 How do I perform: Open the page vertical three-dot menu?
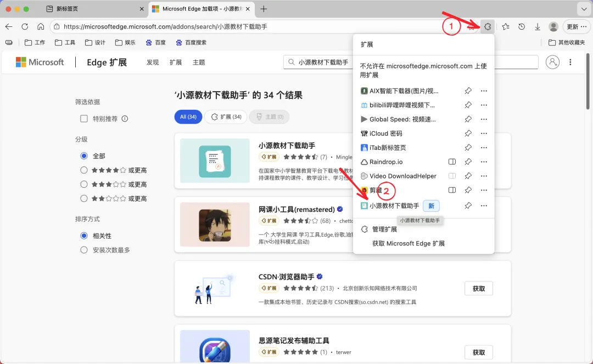(x=570, y=62)
